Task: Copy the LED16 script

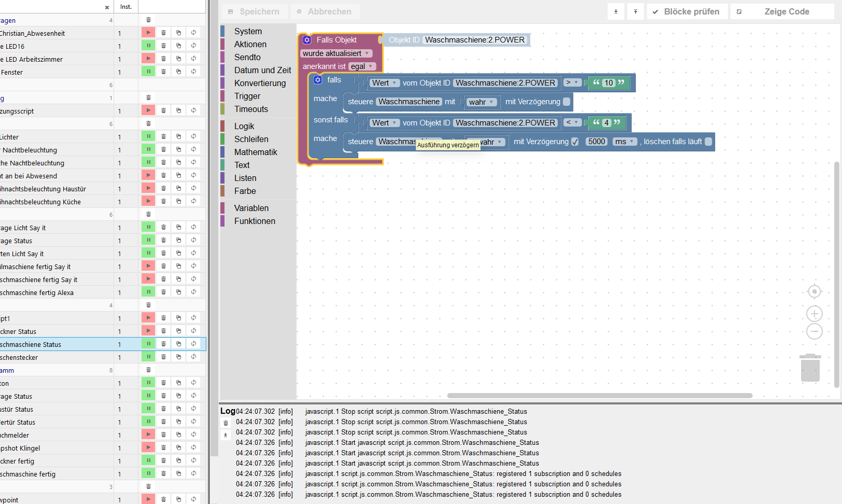Action: pos(178,46)
